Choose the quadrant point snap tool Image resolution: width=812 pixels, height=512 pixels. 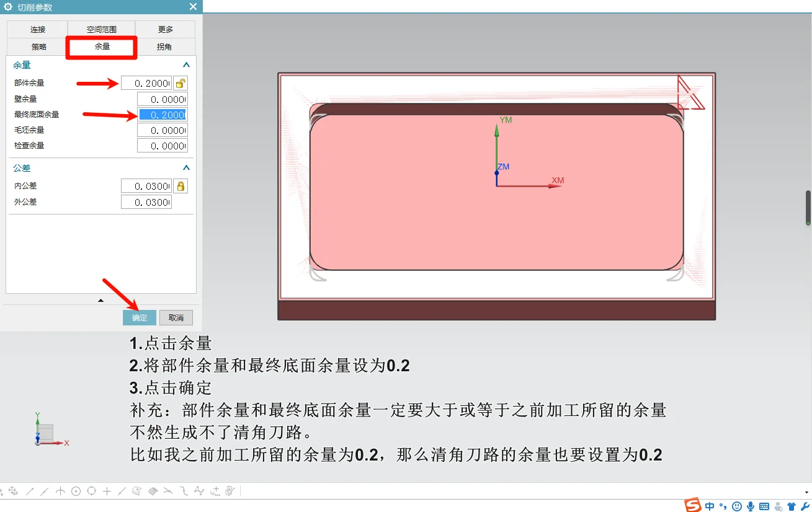(90, 491)
